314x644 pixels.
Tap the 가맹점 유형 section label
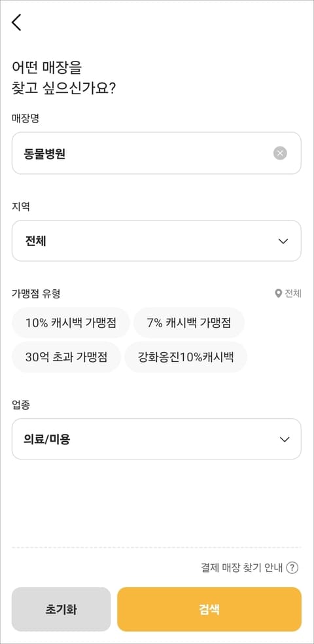coord(37,294)
